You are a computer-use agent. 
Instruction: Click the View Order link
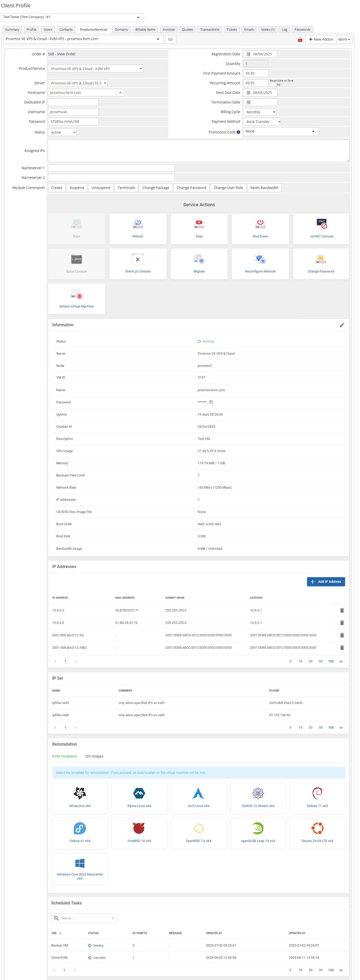(66, 54)
